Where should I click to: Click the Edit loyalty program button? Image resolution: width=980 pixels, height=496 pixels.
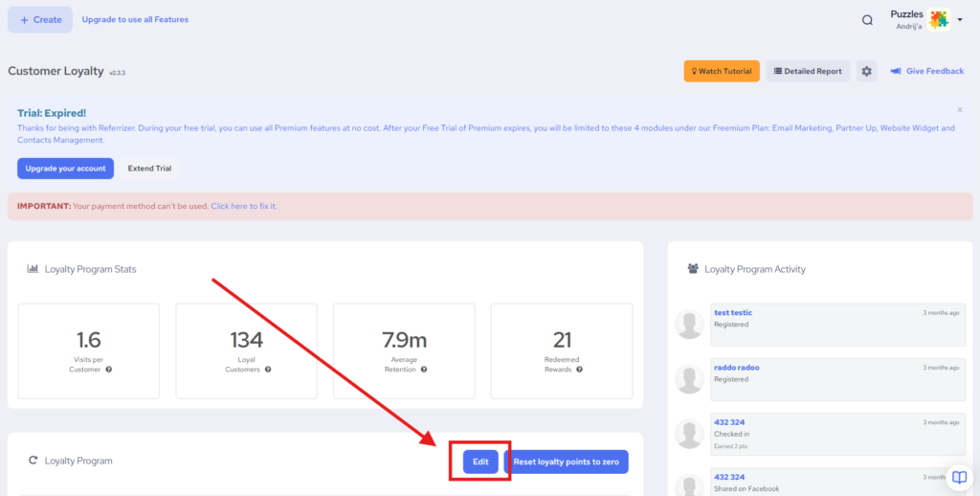(x=480, y=462)
